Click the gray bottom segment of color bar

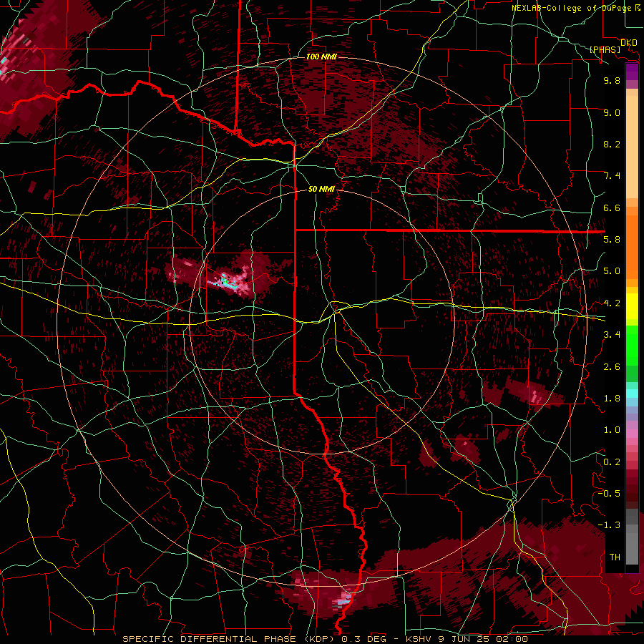[x=632, y=538]
